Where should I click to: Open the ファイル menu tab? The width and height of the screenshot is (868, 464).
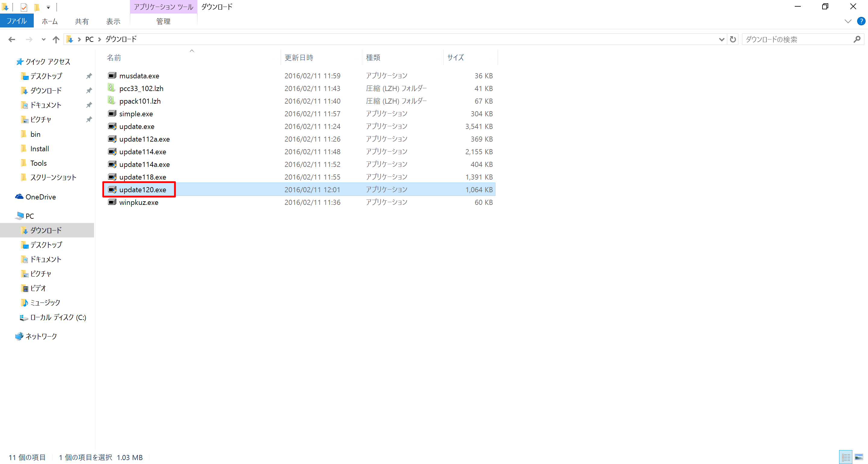(x=17, y=21)
